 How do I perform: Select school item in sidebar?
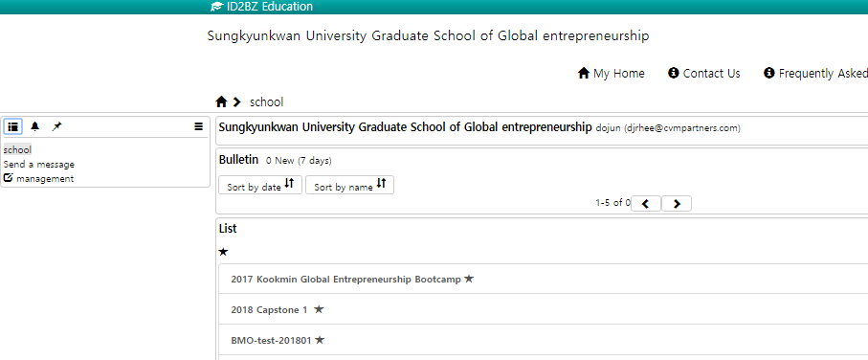coord(17,149)
